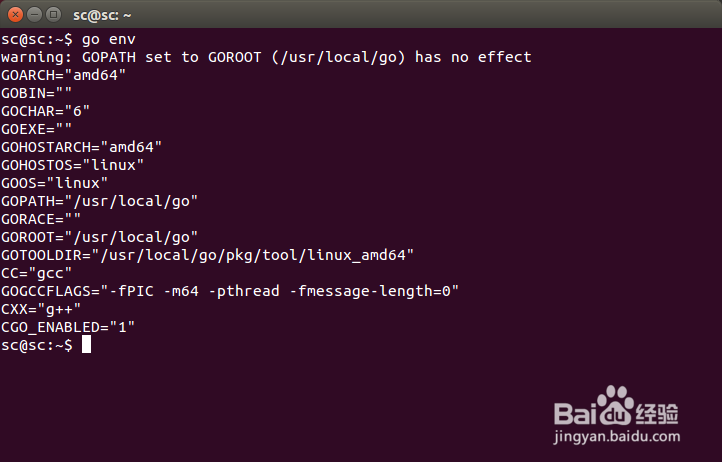This screenshot has height=462, width=722.
Task: Click the CC="gcc" line
Action: (36, 273)
